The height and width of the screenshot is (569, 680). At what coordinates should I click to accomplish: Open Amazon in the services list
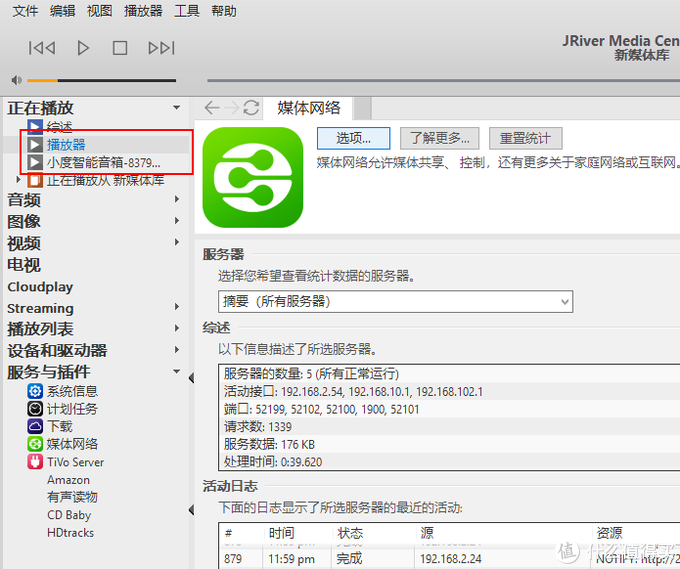[69, 480]
